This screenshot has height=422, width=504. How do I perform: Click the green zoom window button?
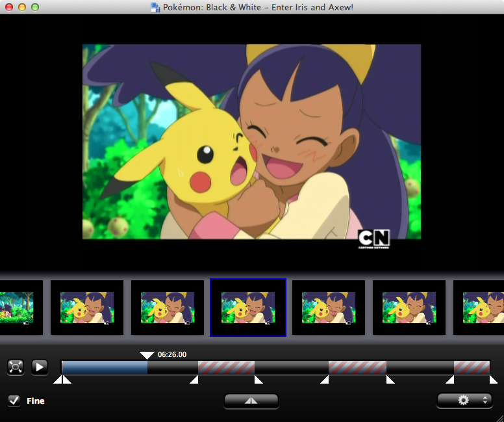(35, 7)
